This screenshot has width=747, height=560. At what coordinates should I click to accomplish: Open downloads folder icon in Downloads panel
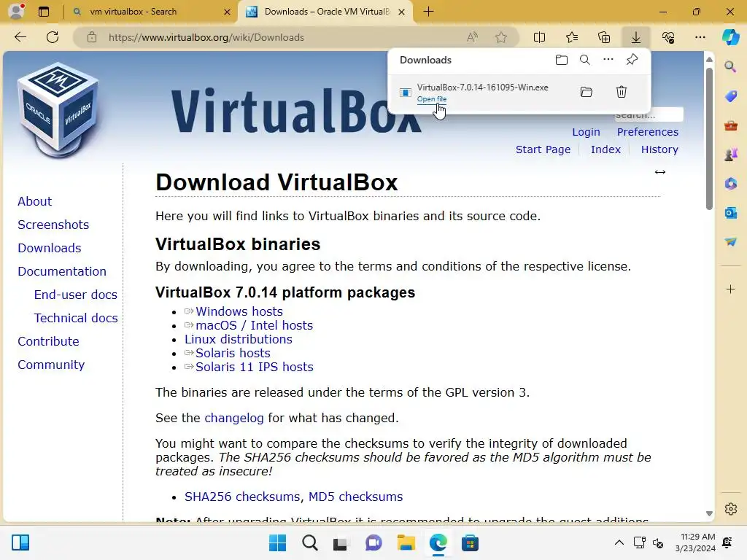[x=562, y=60]
